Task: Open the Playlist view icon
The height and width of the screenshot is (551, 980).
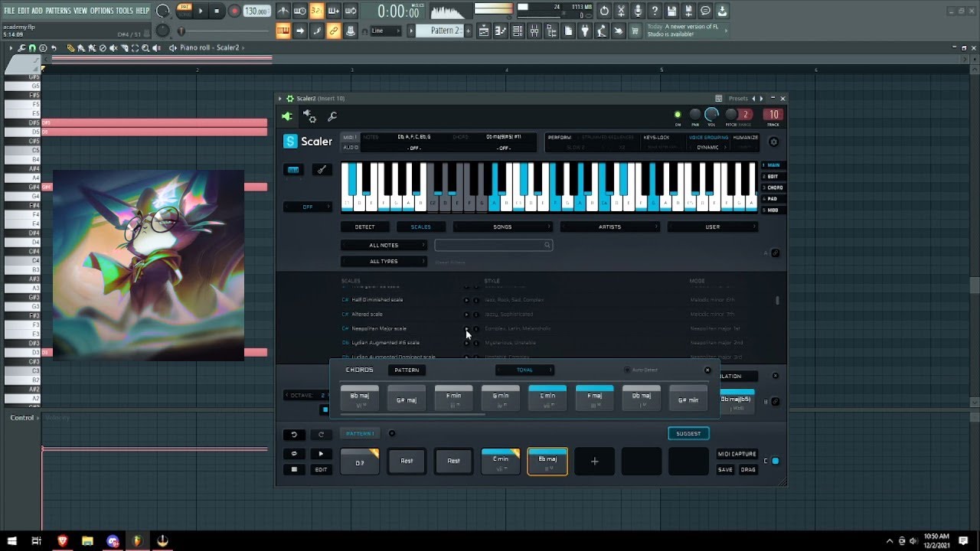Action: pos(484,31)
